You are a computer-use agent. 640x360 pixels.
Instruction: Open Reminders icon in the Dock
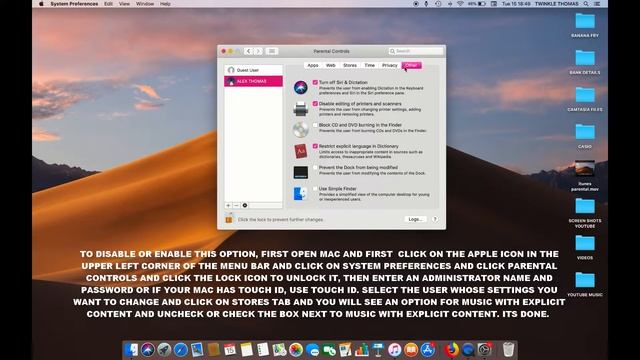pyautogui.click(x=263, y=350)
